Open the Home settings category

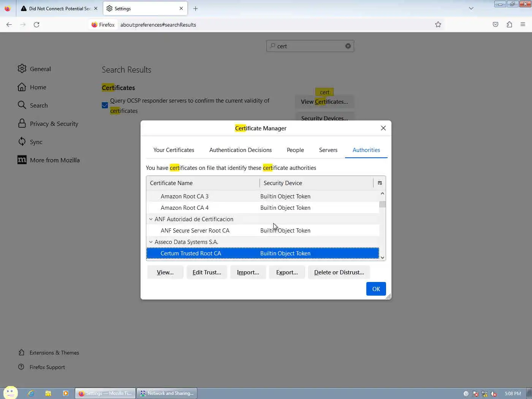point(32,87)
